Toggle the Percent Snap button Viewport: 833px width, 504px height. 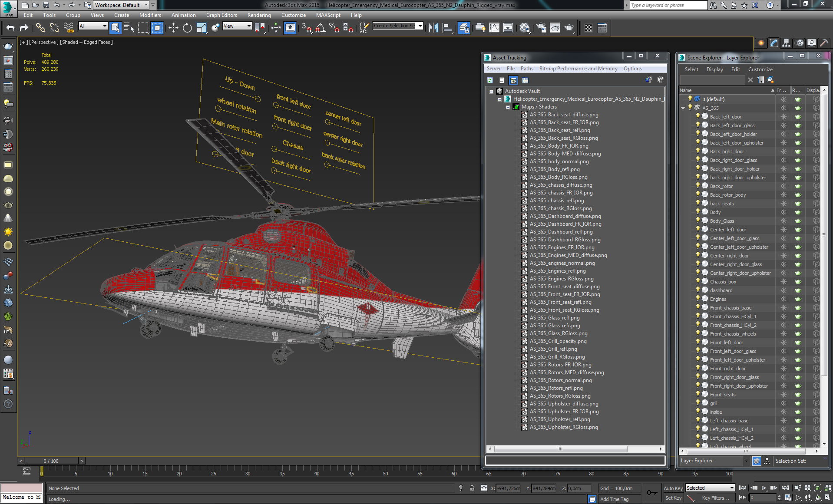pos(334,28)
